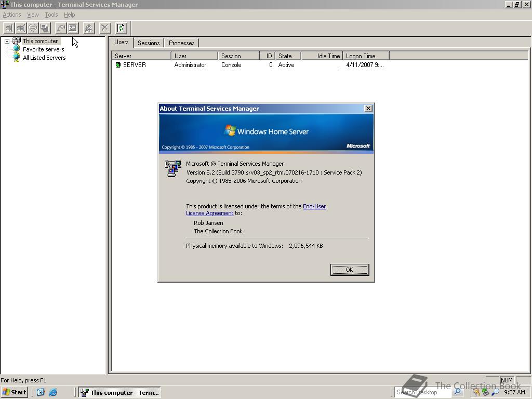Click OK in the About dialog

[x=350, y=270]
